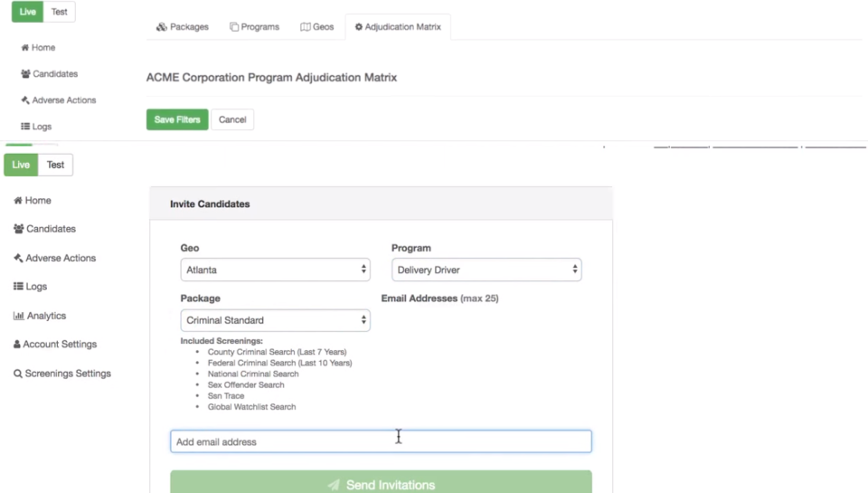Click the people icon beside lower Candidates
Screen dimensions: 868x493
19,229
